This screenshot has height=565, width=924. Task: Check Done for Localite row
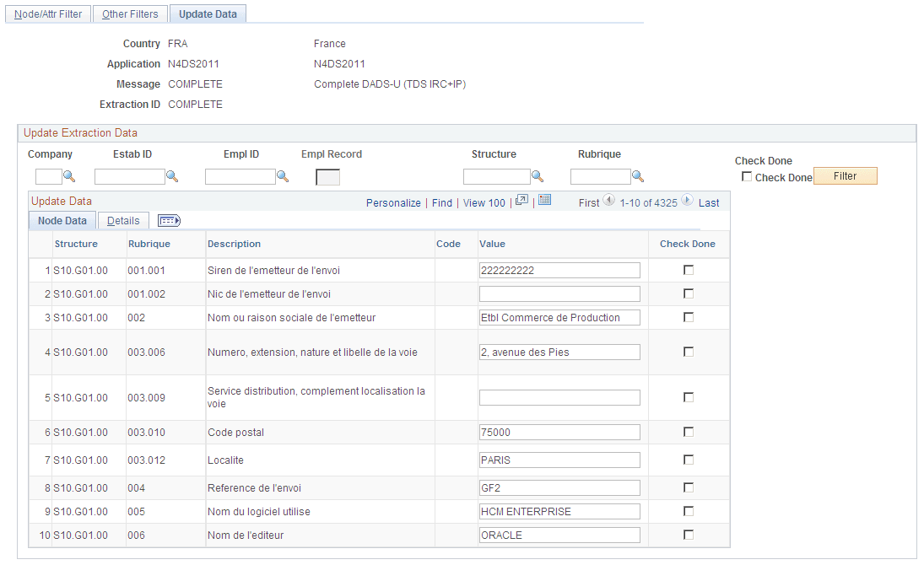(x=689, y=460)
